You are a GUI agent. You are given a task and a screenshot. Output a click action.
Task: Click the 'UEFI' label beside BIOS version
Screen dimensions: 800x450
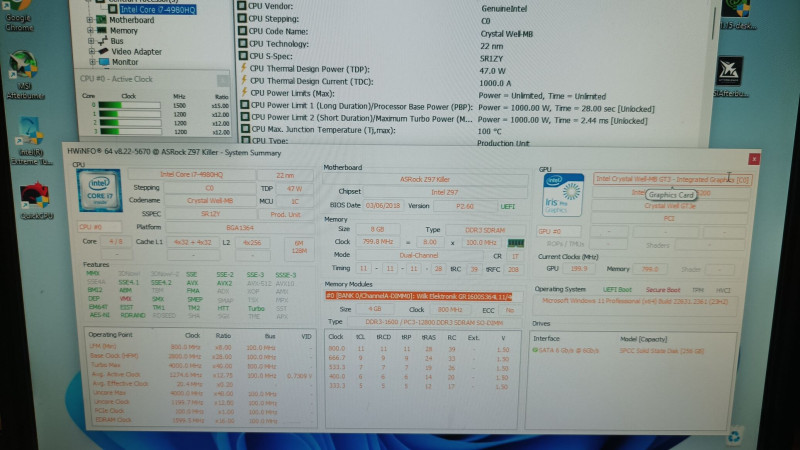(x=508, y=207)
